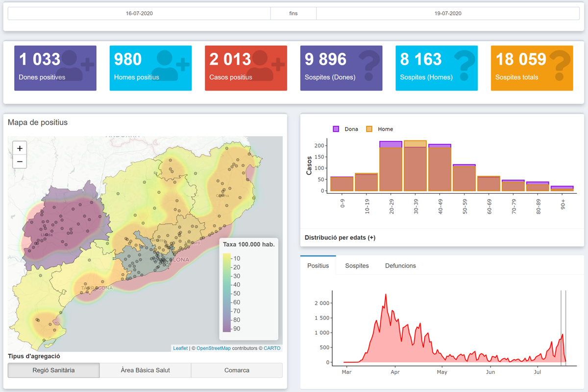Click the Distribució per edats (+) label
The image size is (588, 392).
(x=340, y=237)
